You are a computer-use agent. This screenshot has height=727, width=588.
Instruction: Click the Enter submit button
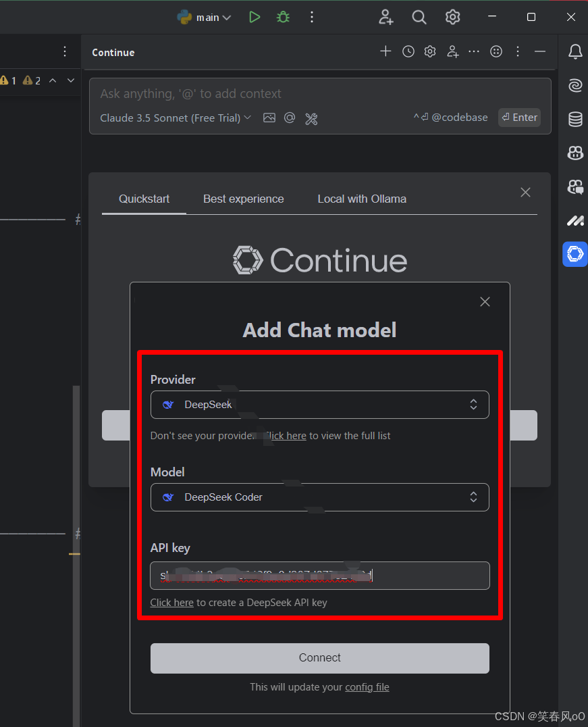coord(519,118)
